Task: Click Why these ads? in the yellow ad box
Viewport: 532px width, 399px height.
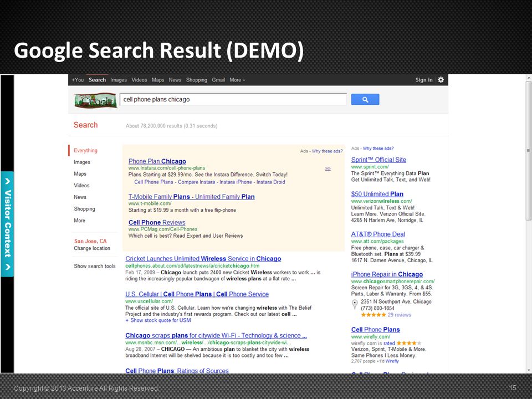Action: [327, 151]
